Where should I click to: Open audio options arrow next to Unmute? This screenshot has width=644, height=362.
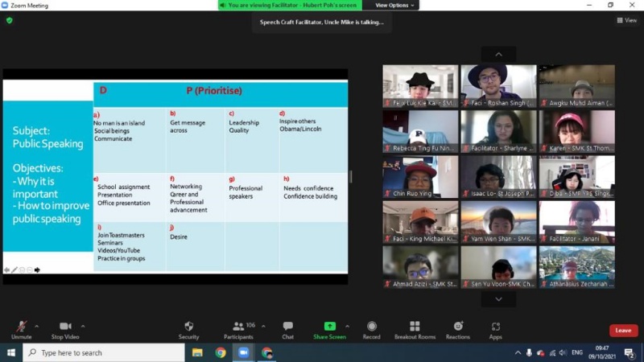[x=36, y=327]
